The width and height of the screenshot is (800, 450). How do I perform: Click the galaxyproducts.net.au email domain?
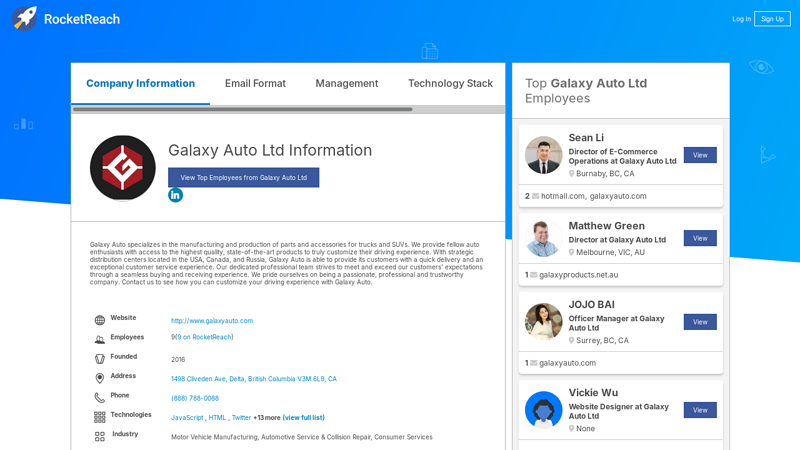pos(579,275)
